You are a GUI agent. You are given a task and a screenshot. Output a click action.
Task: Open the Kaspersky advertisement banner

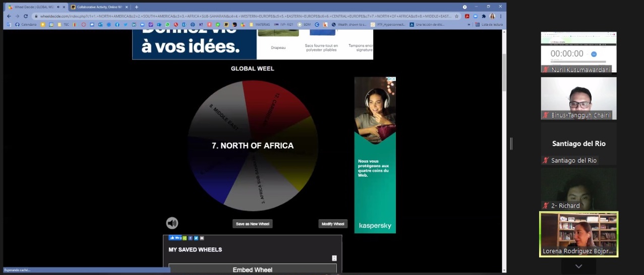[x=375, y=155]
